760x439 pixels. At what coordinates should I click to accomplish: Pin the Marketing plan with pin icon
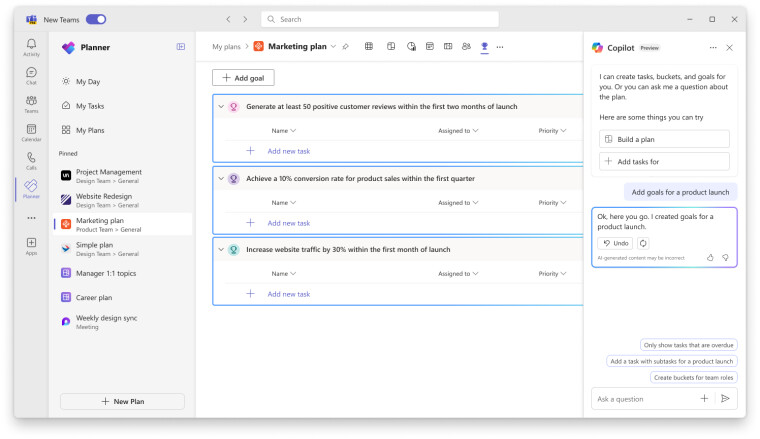point(346,47)
